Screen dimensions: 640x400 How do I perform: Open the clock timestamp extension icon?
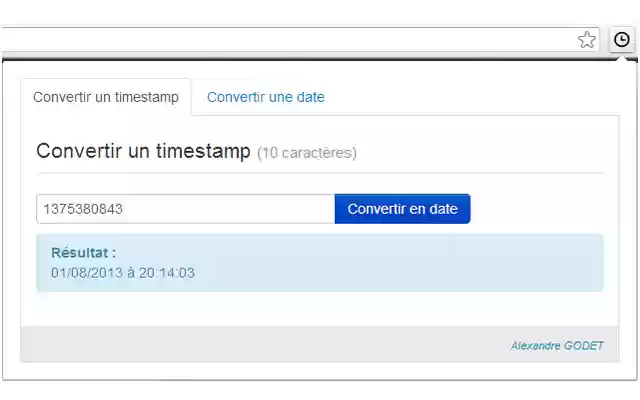point(621,40)
